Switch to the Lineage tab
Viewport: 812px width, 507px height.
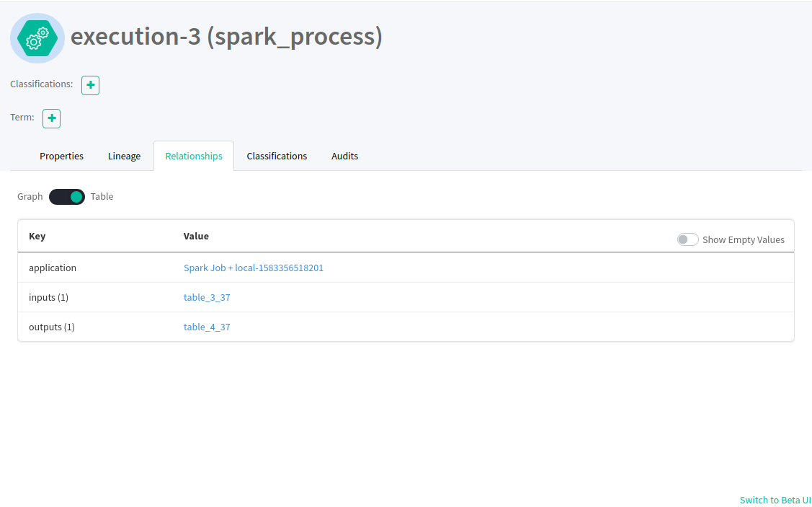point(124,156)
